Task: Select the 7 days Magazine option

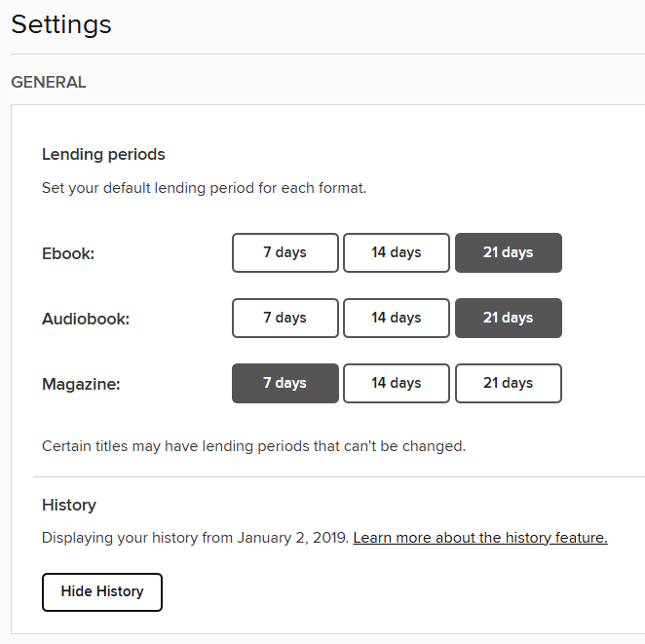Action: click(285, 383)
